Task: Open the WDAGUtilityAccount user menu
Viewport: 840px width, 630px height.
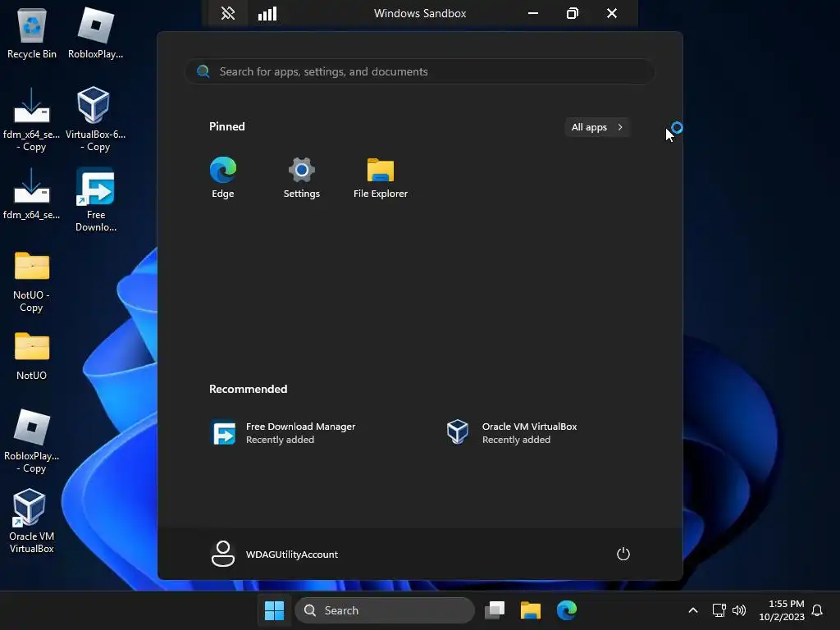Action: 274,554
